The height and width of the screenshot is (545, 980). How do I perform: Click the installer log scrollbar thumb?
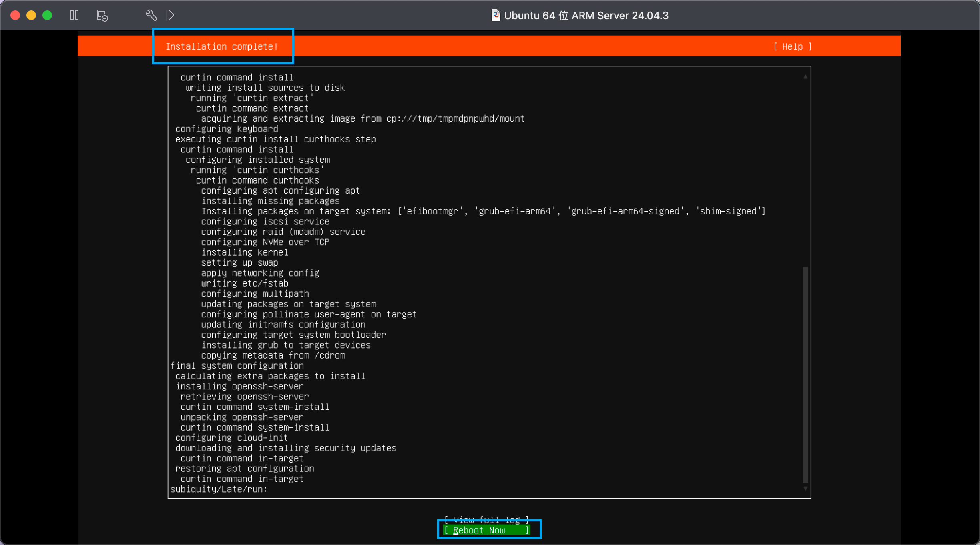(x=805, y=374)
